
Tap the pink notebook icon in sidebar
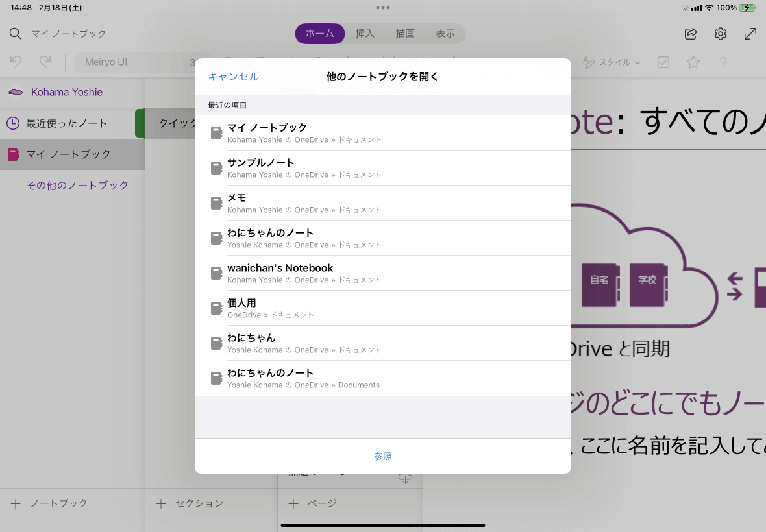point(13,154)
